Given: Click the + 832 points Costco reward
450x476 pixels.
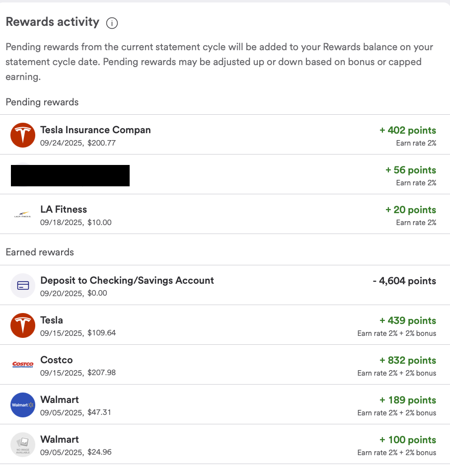Looking at the screenshot, I should 407,361.
